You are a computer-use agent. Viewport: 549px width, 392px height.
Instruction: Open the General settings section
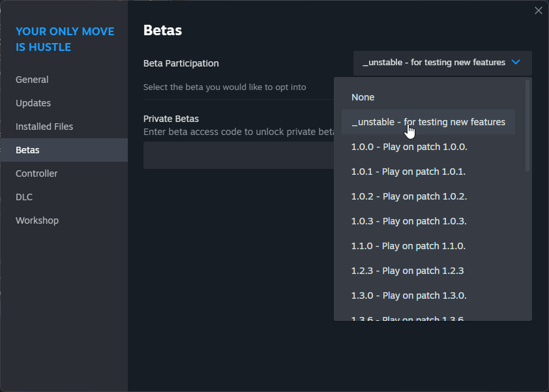tap(64, 80)
